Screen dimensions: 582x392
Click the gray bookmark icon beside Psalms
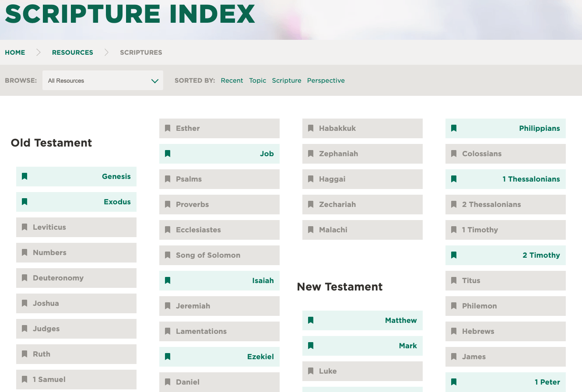coord(168,179)
